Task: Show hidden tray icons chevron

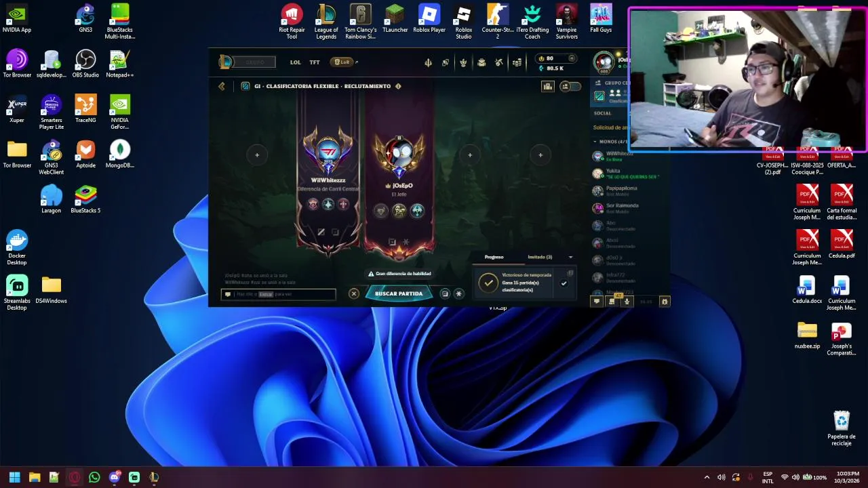Action: coord(707,477)
